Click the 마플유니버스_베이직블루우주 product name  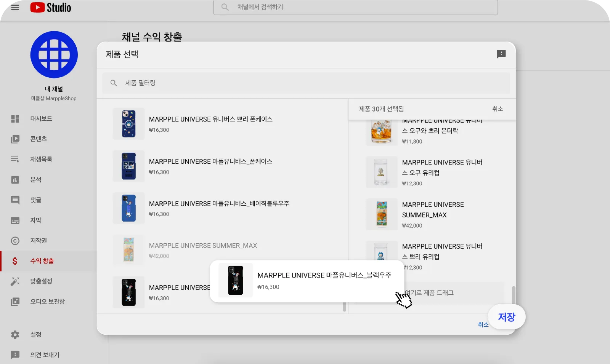[x=219, y=204]
